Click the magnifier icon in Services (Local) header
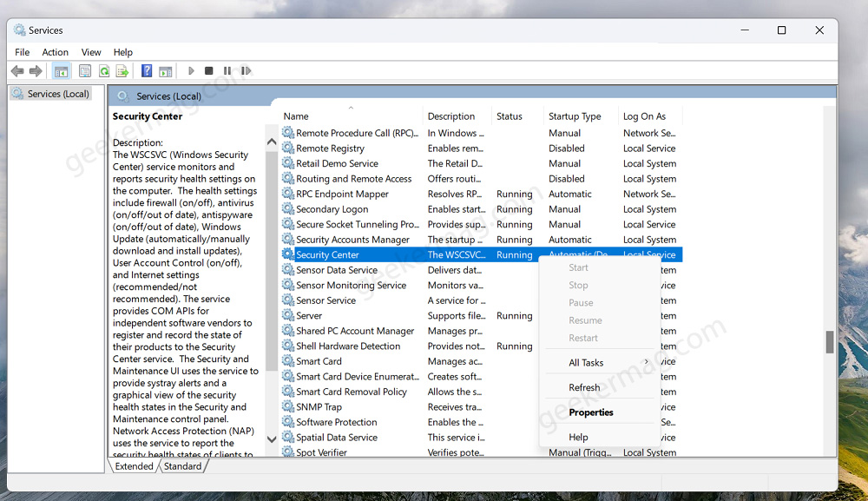The image size is (868, 501). tap(123, 96)
